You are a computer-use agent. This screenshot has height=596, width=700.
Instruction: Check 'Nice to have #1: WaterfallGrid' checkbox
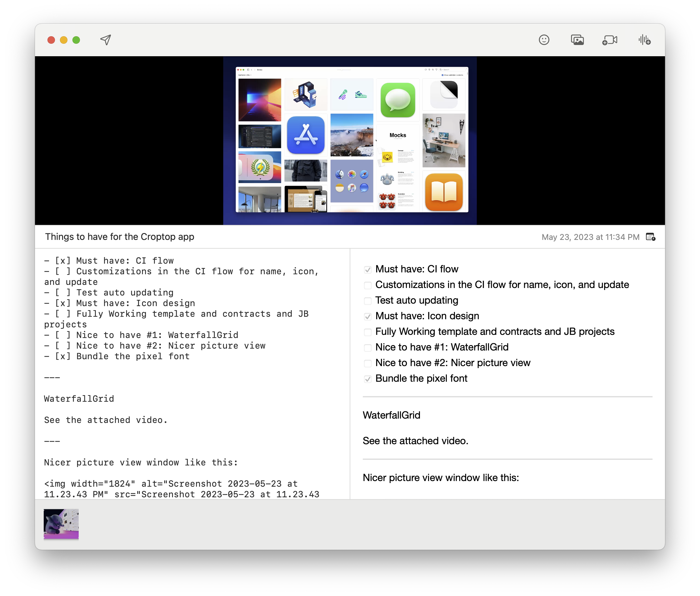click(368, 347)
